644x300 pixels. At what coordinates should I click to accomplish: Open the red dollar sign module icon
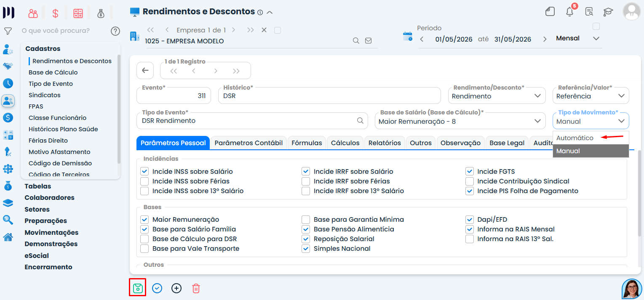click(55, 13)
